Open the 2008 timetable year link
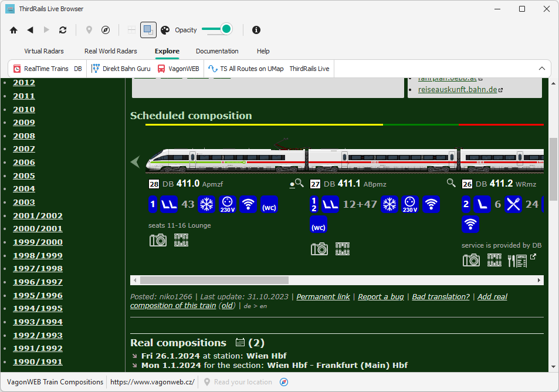 point(24,136)
